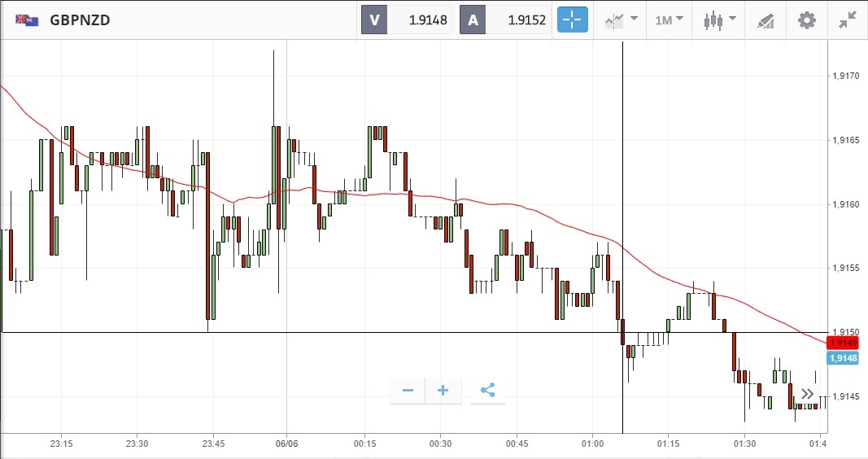Expand the 1M timeframe dropdown
Image resolution: width=868 pixels, height=459 pixels.
tap(669, 20)
